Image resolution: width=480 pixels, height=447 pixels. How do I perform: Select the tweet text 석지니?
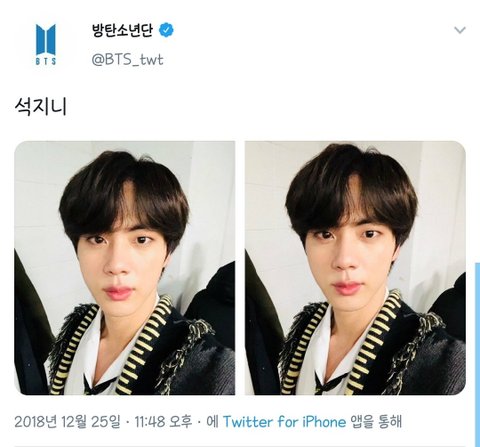coord(41,107)
